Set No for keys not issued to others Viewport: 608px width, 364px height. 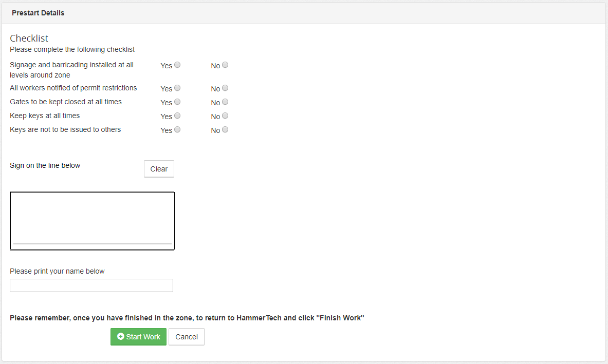pos(225,130)
